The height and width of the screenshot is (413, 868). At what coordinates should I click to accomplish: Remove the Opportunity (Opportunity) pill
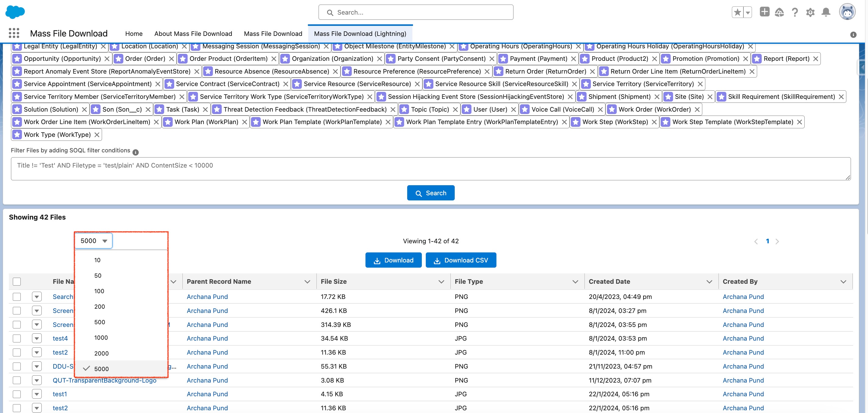(x=107, y=59)
